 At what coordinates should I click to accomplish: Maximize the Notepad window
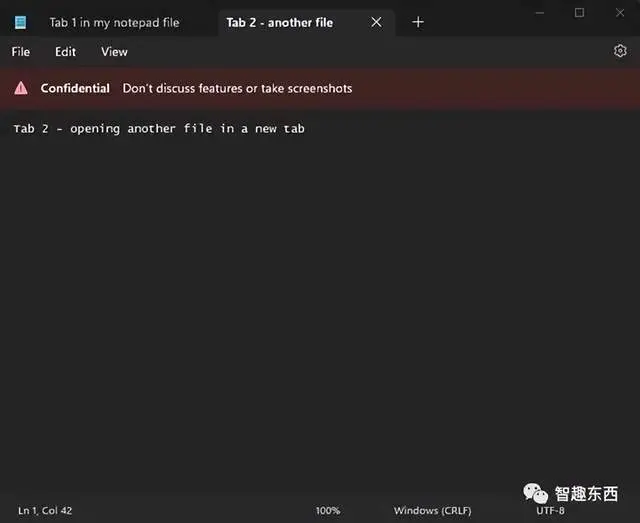[x=579, y=13]
